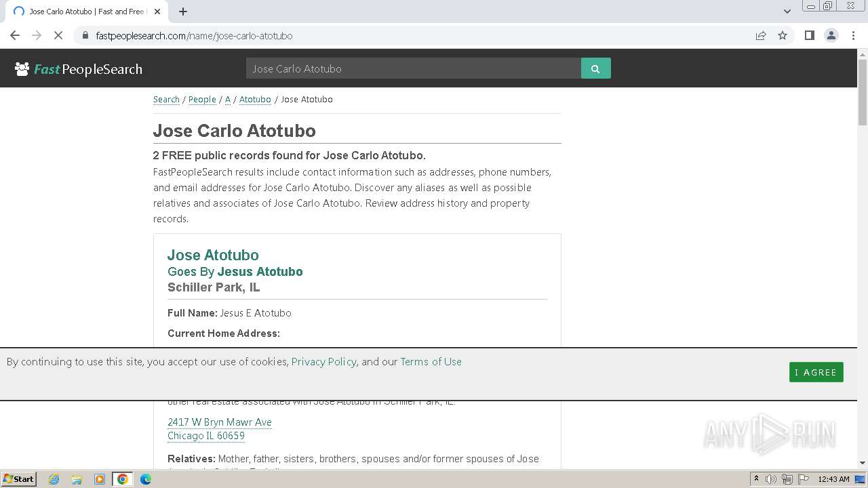868x488 pixels.
Task: Switch to Chrome in the taskbar
Action: 123,479
